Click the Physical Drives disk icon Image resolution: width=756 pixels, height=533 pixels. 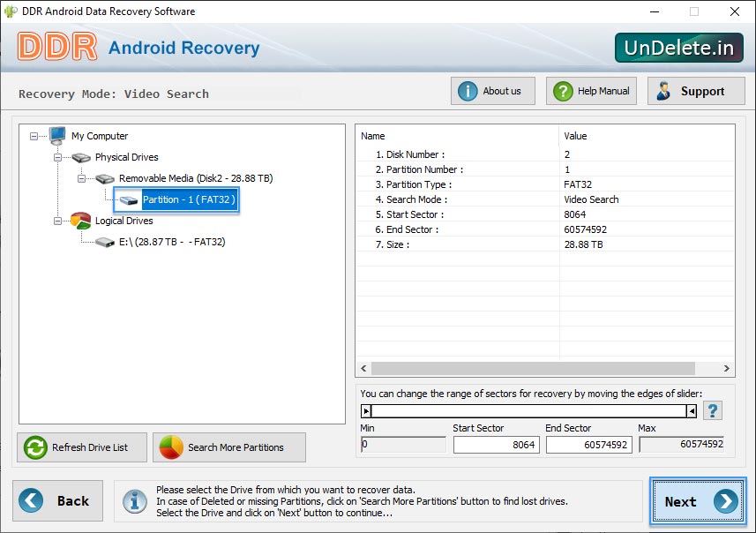[x=81, y=158]
